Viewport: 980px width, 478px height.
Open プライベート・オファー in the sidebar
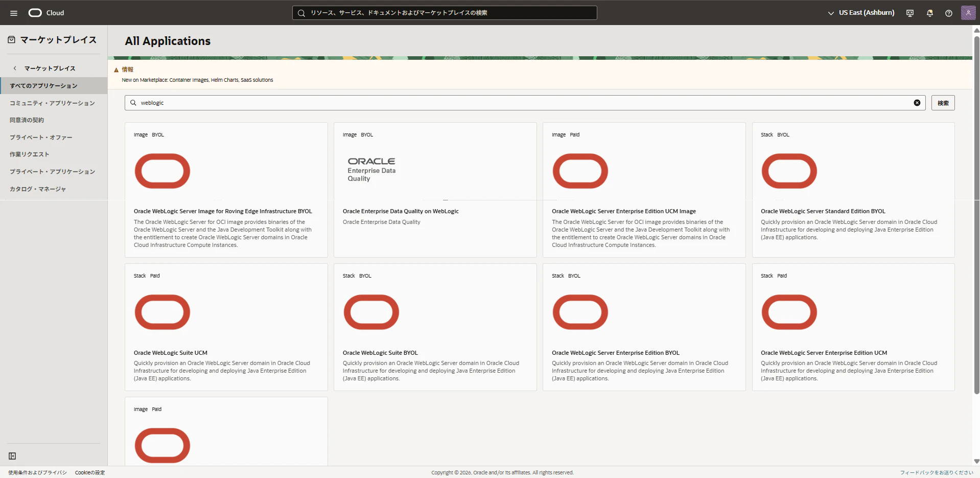41,138
